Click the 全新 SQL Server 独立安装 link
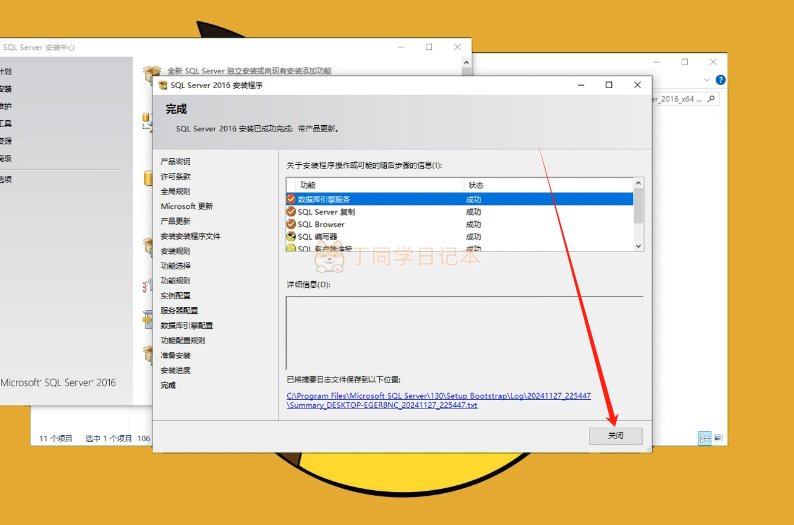The height and width of the screenshot is (525, 794). click(250, 71)
